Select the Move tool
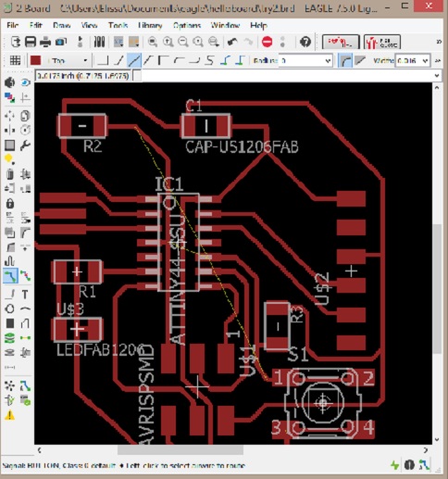This screenshot has height=479, width=448. [x=9, y=116]
